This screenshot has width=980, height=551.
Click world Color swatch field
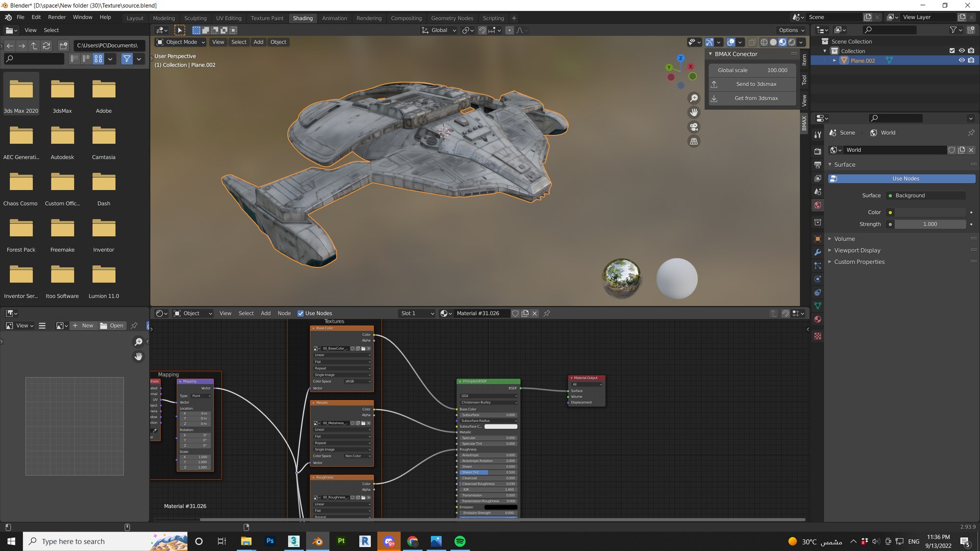pyautogui.click(x=930, y=212)
